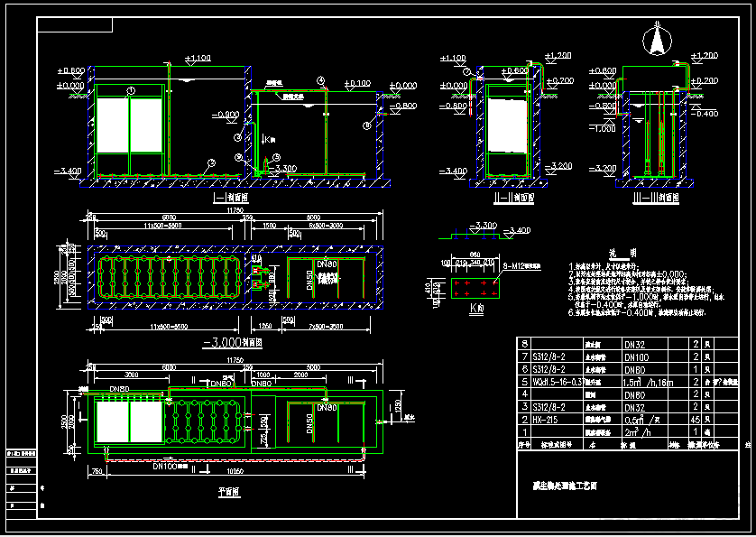Pick callout bubble 1 in section I-I
The image size is (756, 537).
click(x=131, y=91)
